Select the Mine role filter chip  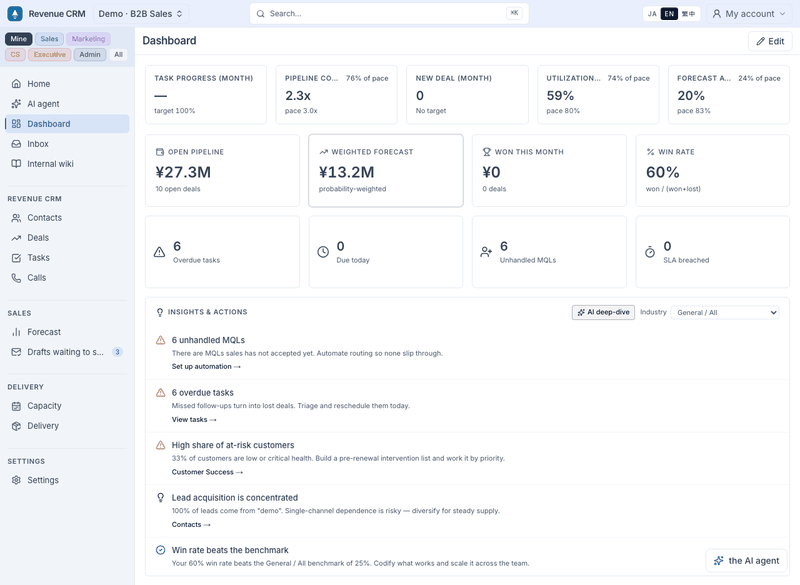(18, 39)
